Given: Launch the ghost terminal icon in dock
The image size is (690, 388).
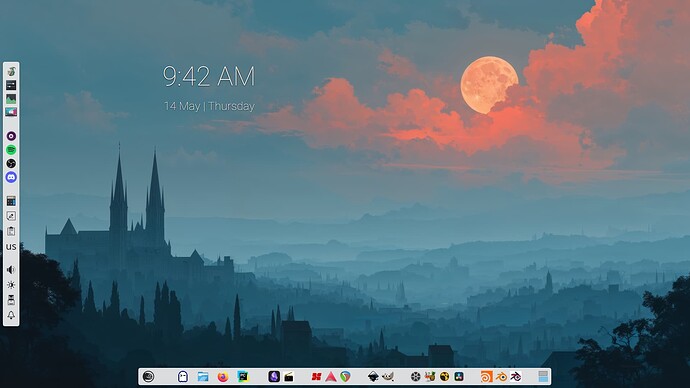Looking at the screenshot, I should coord(183,377).
